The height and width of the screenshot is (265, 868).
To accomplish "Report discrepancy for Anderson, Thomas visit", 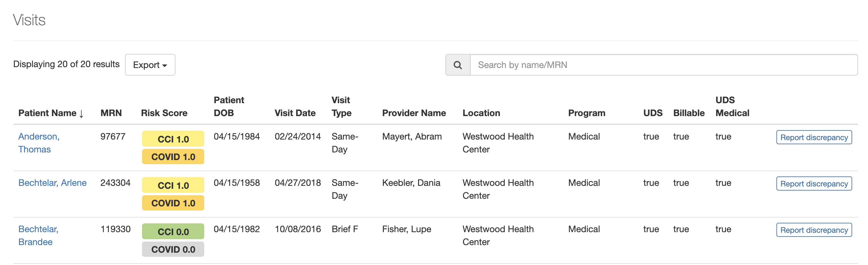I will point(814,137).
